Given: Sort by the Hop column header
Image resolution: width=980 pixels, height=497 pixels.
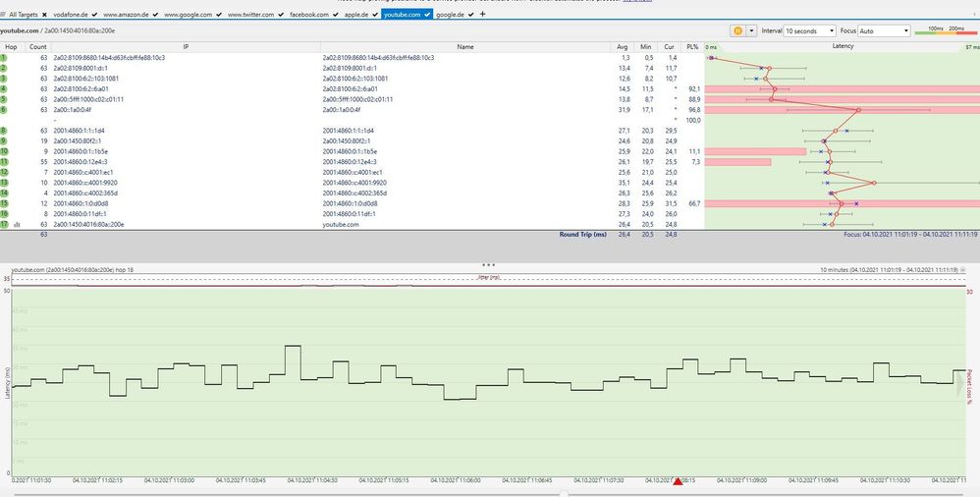Looking at the screenshot, I should tap(11, 47).
